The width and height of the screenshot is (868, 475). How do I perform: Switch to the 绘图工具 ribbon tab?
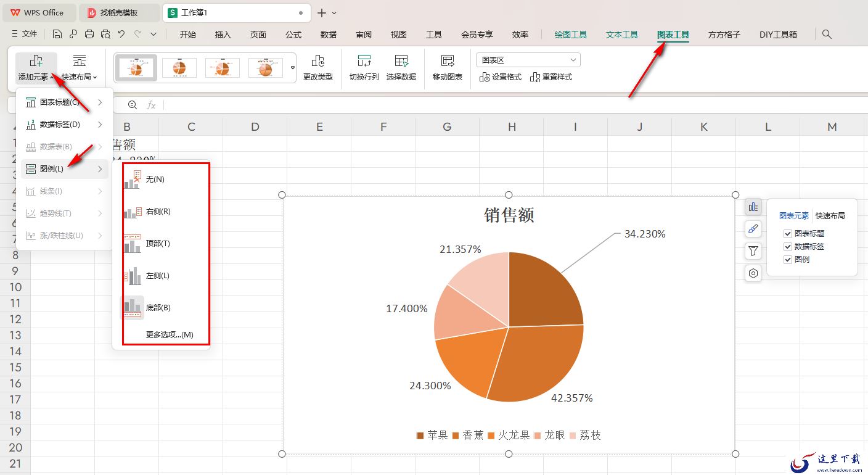click(x=571, y=35)
